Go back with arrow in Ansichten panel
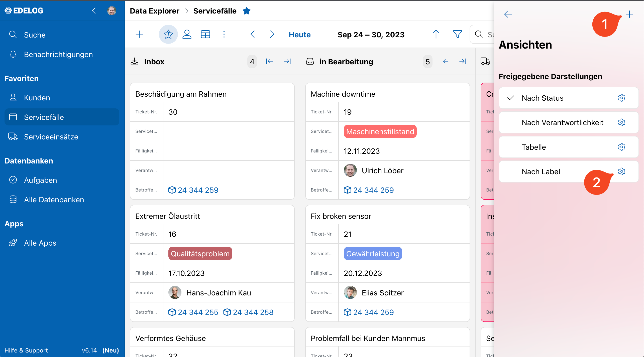The width and height of the screenshot is (644, 357). click(x=508, y=14)
